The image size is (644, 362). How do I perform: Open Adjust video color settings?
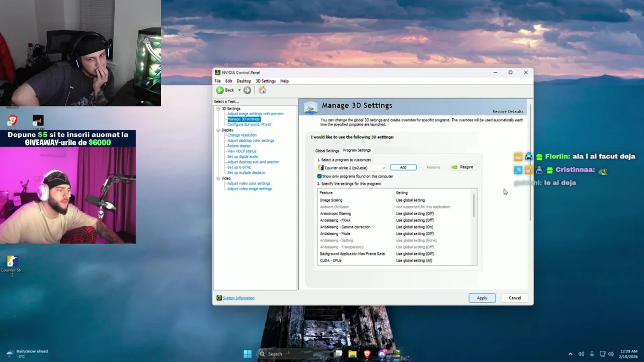tap(249, 184)
